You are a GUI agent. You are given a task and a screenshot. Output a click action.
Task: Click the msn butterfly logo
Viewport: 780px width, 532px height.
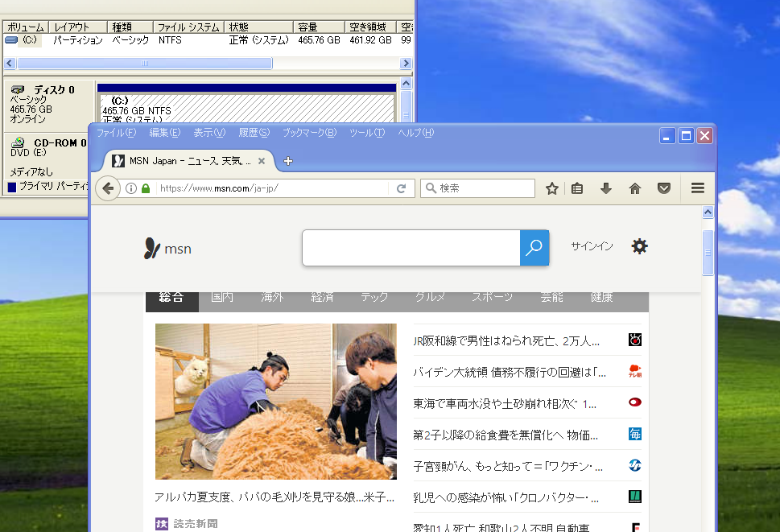[x=167, y=248]
